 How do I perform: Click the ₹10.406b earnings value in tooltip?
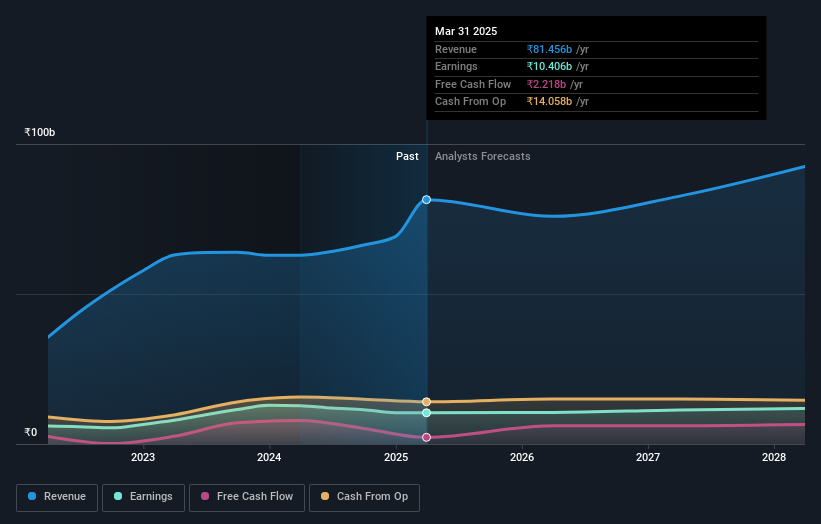pos(549,66)
